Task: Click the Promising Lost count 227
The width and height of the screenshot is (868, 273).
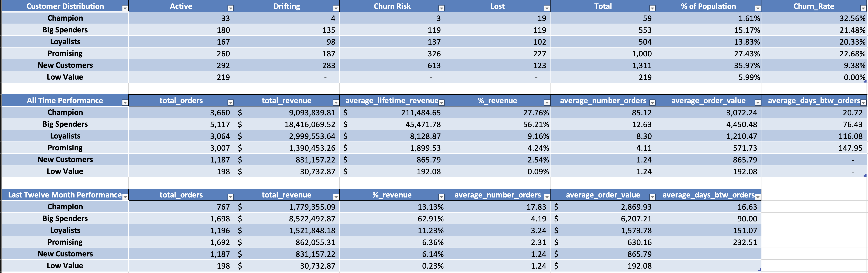Action: coord(497,54)
